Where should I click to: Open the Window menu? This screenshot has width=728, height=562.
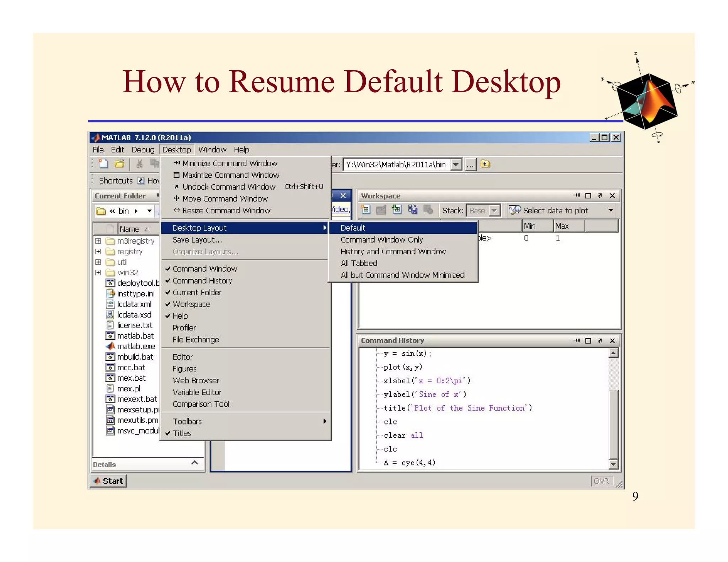[212, 150]
